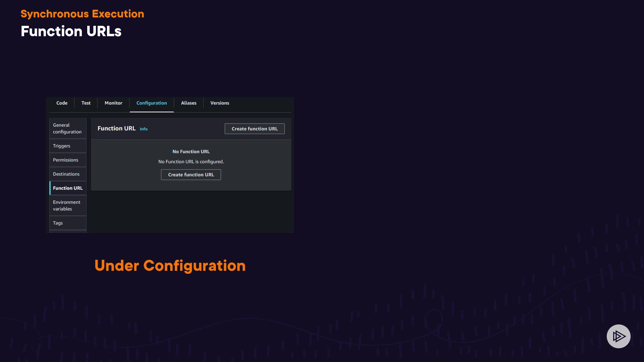Select Destinations in the sidebar
Screen dimensions: 644x362
pos(66,174)
